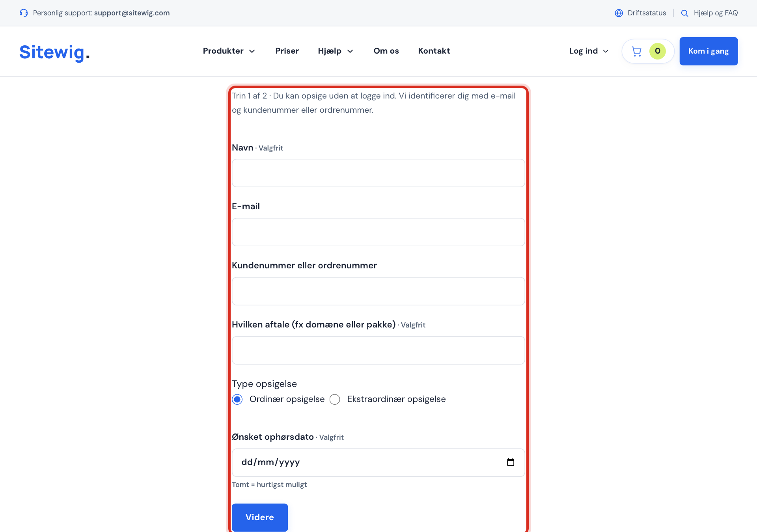
Task: Expand the Hjælp dropdown menu
Action: click(336, 51)
